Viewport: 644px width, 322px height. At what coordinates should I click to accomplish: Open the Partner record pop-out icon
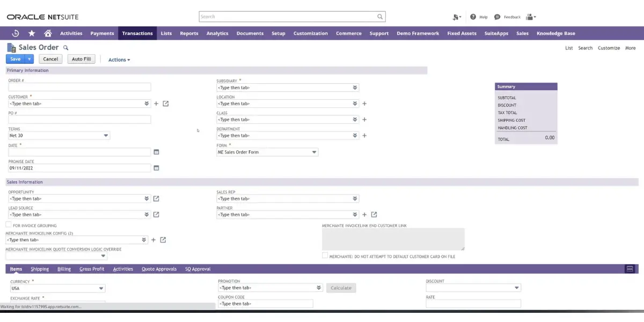click(374, 215)
